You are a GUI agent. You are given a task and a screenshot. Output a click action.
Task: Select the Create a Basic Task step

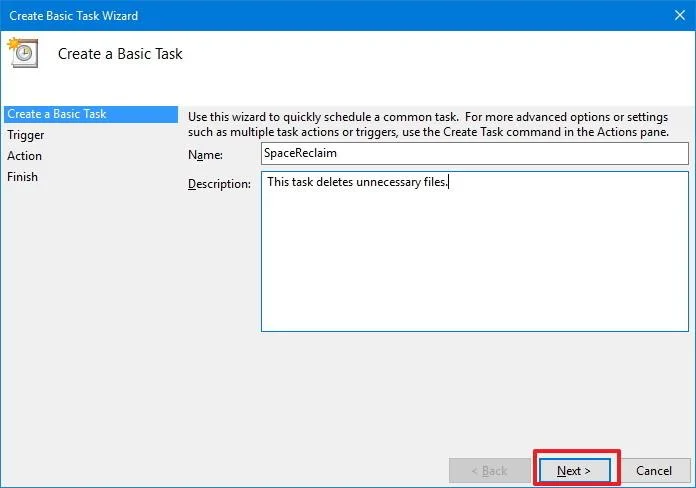91,114
